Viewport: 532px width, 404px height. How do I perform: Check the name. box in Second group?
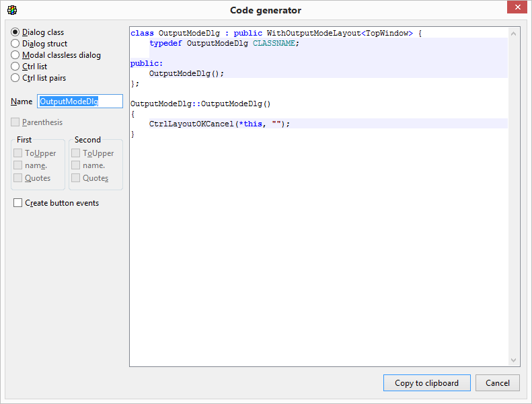[76, 165]
